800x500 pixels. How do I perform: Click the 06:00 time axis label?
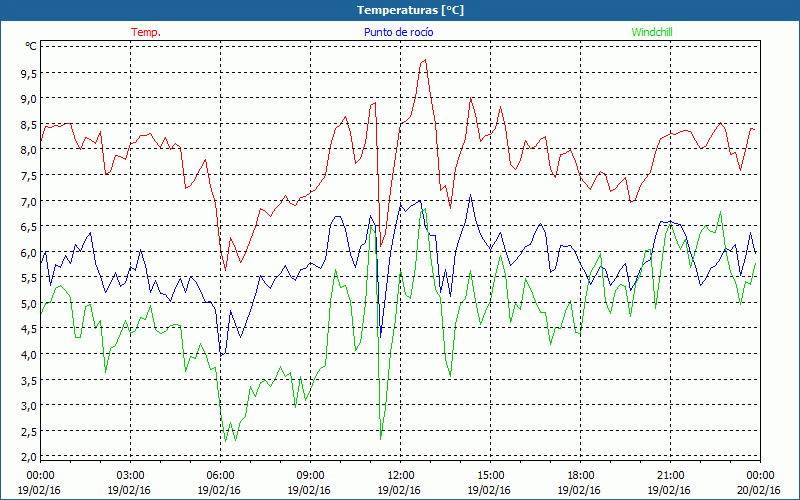coord(220,476)
